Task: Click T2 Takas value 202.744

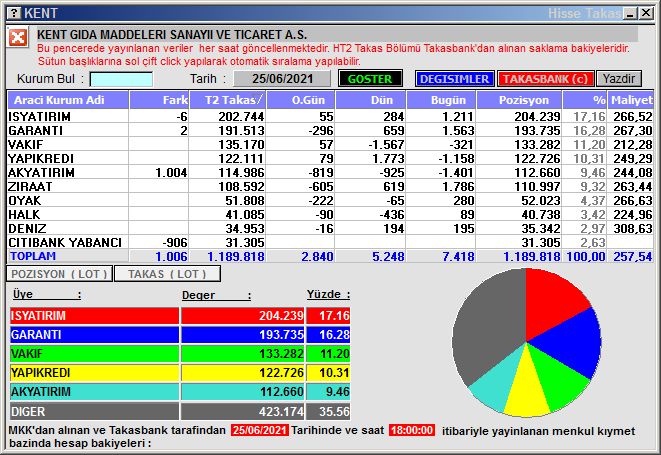Action: [x=241, y=116]
